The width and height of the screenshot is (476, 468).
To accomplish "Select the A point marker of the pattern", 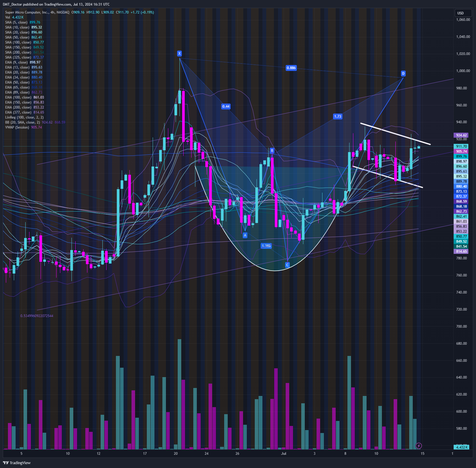I will click(245, 235).
